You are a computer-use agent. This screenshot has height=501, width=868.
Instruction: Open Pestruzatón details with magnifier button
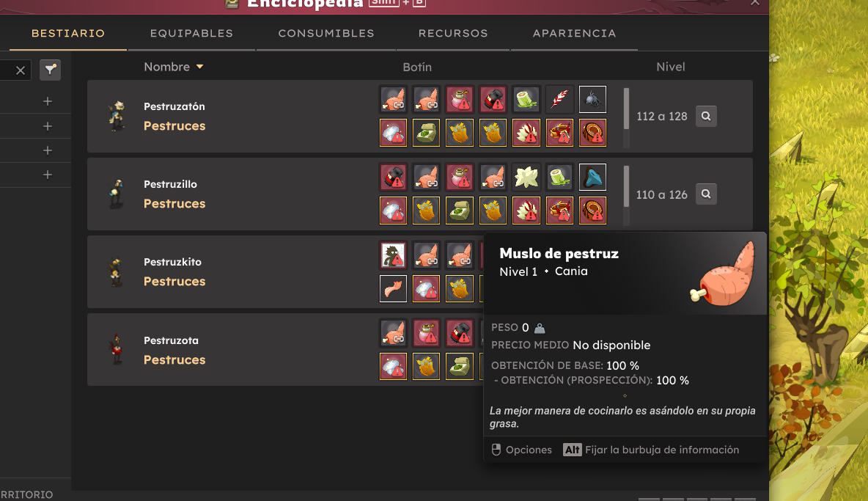point(706,116)
